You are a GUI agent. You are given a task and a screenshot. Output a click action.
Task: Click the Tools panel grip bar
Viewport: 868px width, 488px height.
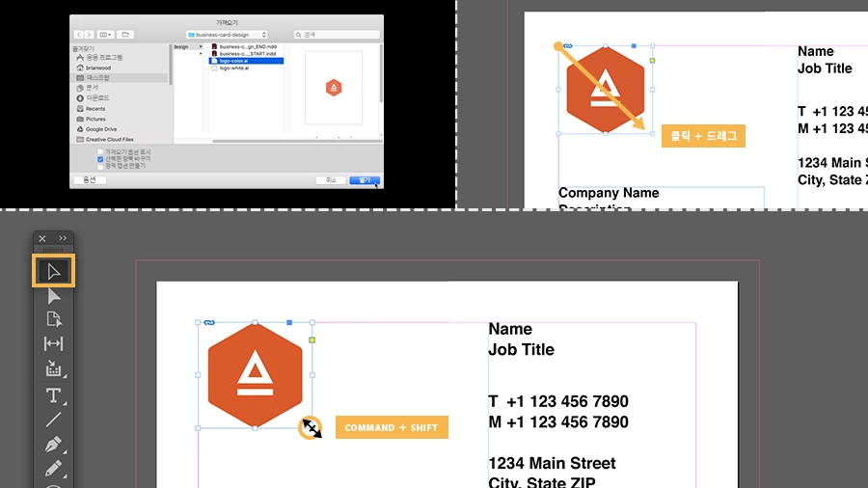pyautogui.click(x=53, y=250)
